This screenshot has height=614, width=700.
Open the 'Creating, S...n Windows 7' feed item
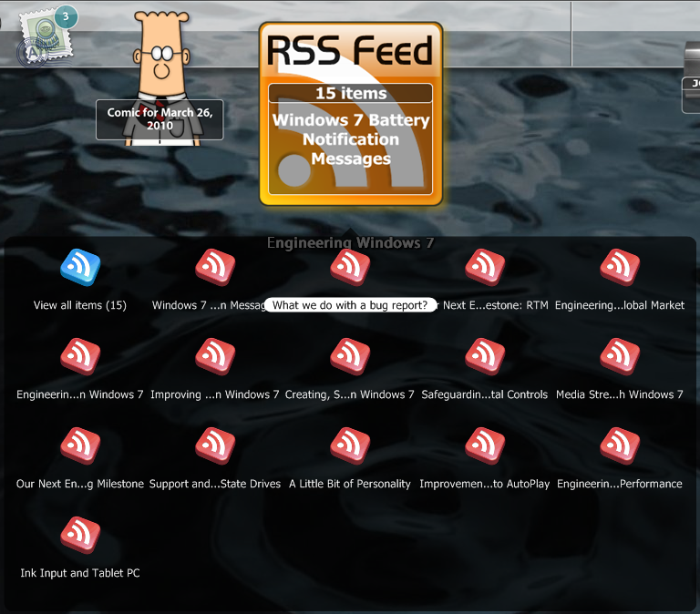[x=350, y=357]
